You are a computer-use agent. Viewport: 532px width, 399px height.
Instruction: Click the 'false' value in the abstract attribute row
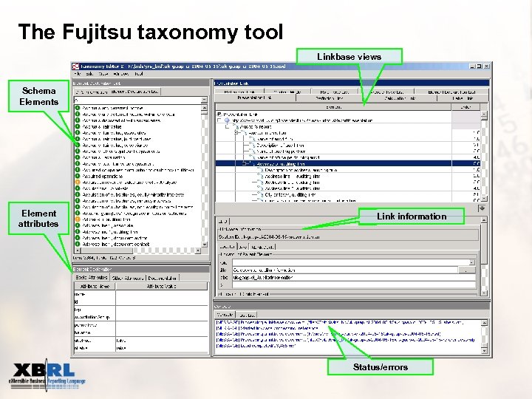click(x=120, y=341)
